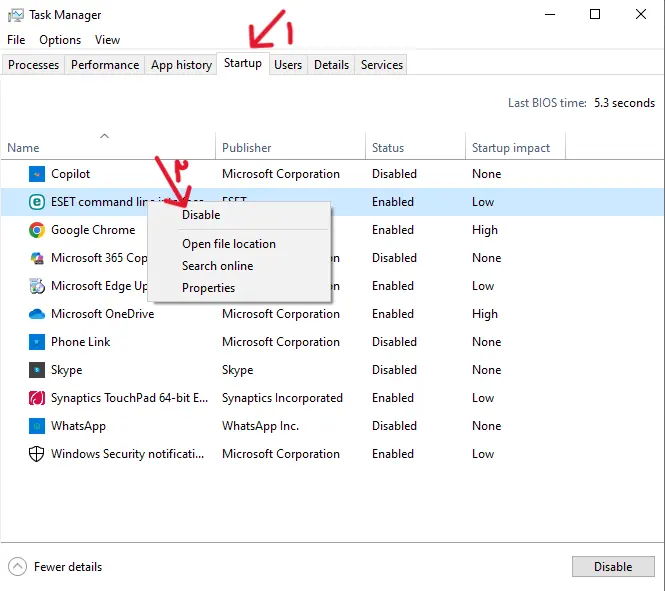
Task: Collapse view with Fewer details arrow
Action: point(17,566)
